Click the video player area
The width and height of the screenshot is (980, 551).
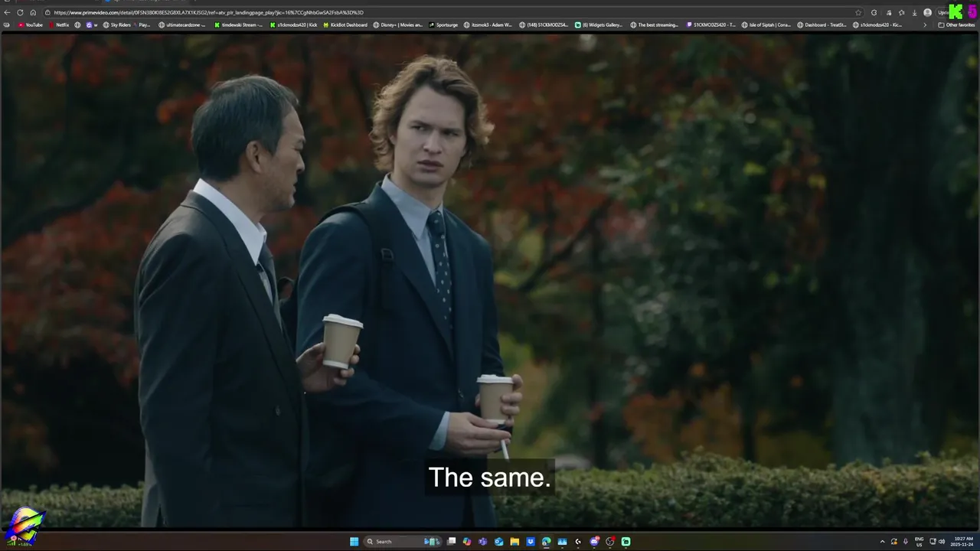click(x=490, y=280)
